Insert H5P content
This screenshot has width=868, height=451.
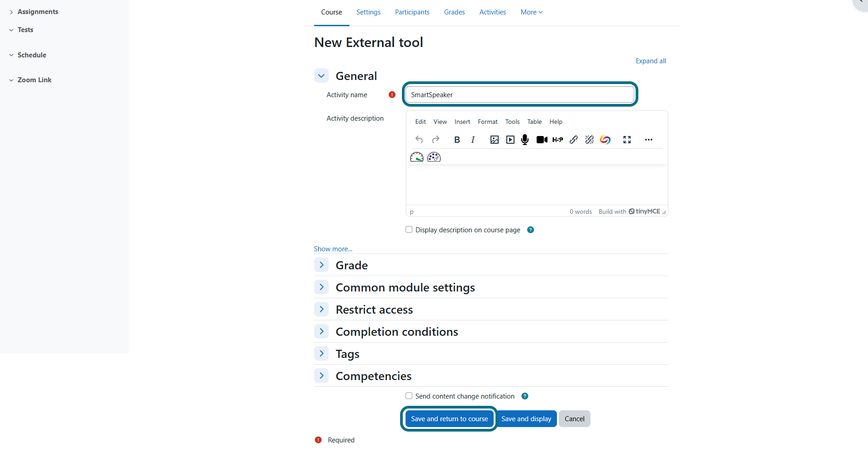(x=558, y=140)
